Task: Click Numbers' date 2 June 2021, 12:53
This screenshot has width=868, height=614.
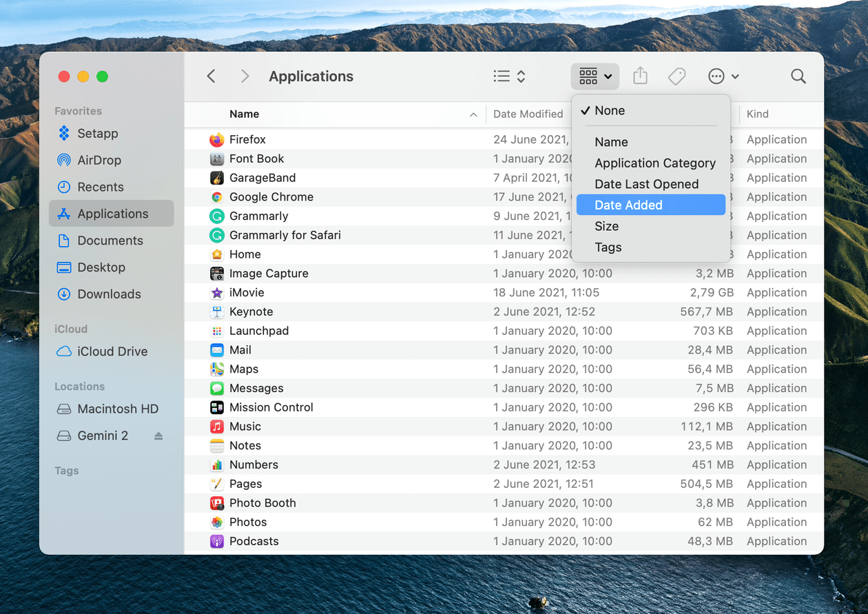Action: point(544,464)
